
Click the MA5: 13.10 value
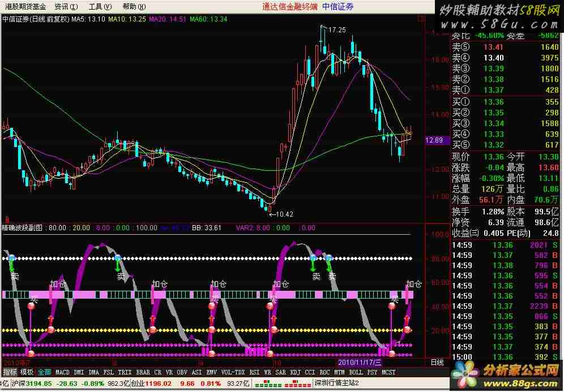click(88, 19)
